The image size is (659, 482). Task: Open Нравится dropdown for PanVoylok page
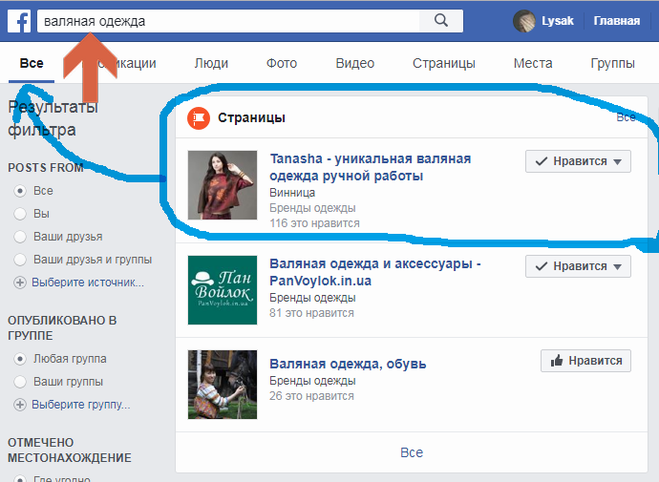[x=578, y=266]
